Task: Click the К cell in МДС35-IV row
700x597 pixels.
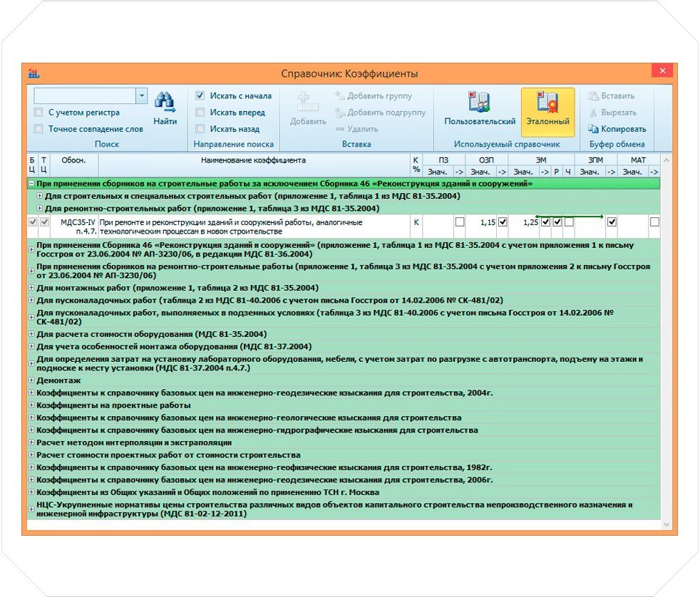Action: 416,227
